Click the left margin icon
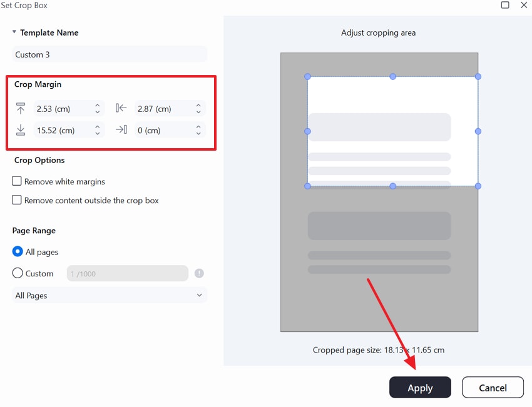Image resolution: width=532 pixels, height=407 pixels. 121,108
